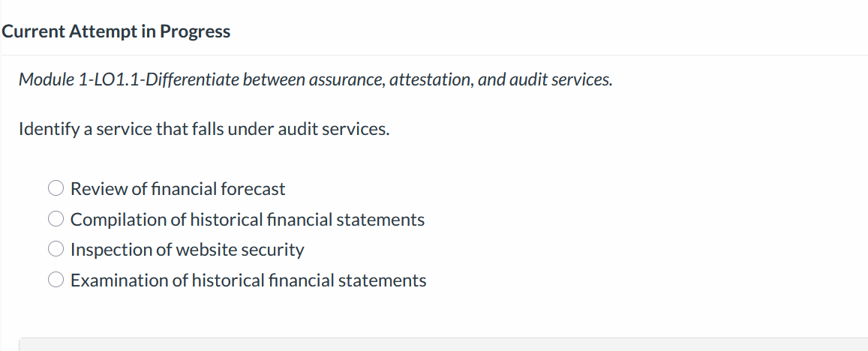Click the word "forecast" in the first option
The width and height of the screenshot is (868, 351).
click(x=253, y=189)
